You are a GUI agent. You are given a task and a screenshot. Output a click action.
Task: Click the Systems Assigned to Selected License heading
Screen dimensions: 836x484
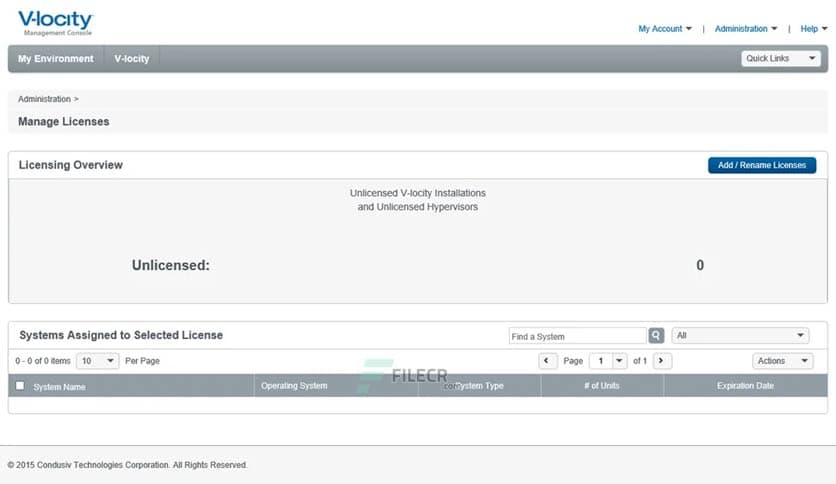point(121,335)
